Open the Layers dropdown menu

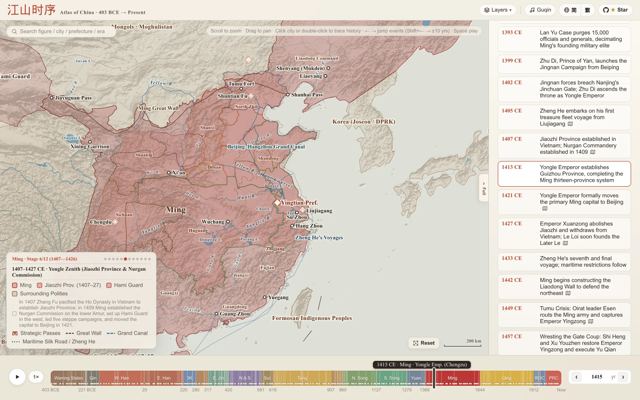pos(498,10)
